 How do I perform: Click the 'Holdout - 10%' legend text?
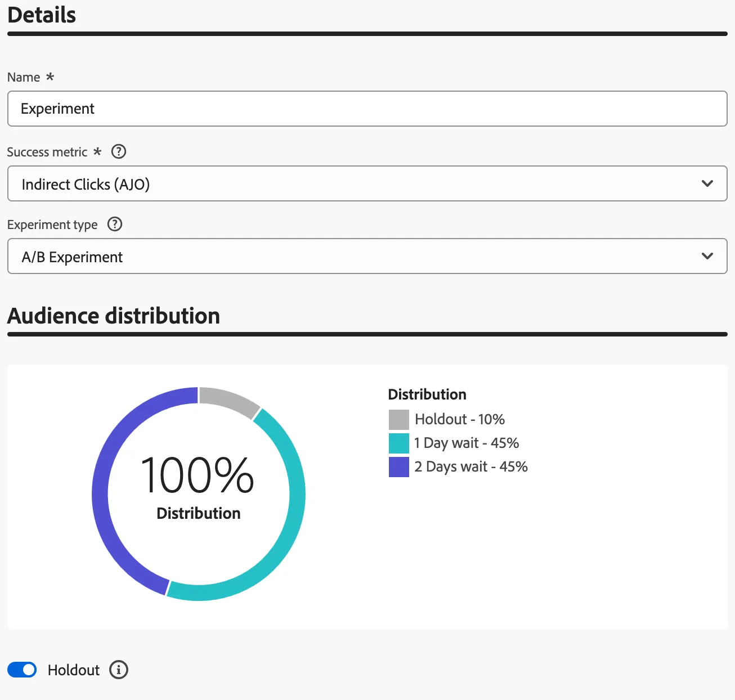(x=460, y=419)
